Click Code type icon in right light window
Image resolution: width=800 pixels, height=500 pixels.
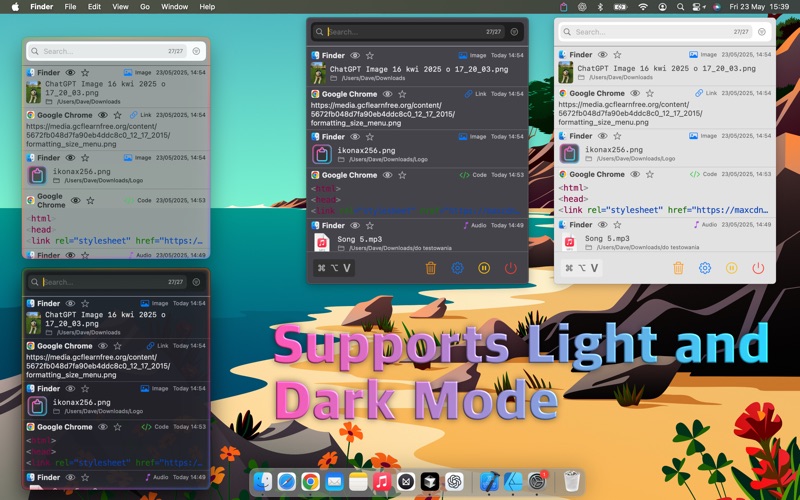click(x=694, y=174)
